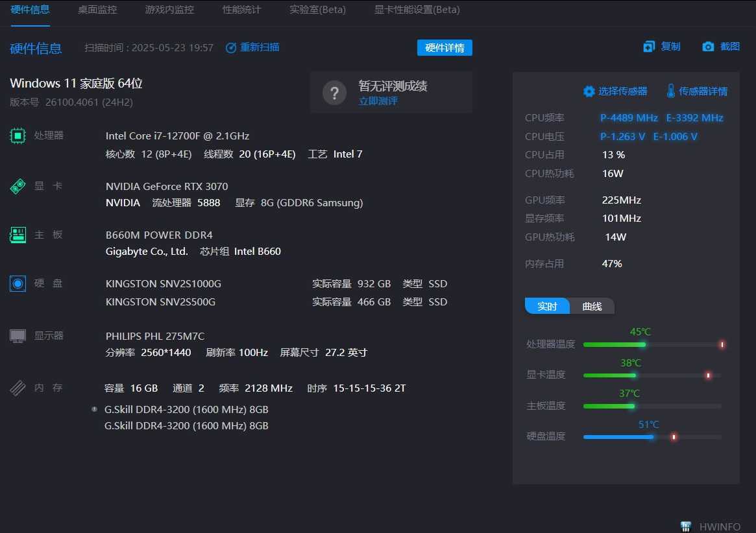The width and height of the screenshot is (756, 533).
Task: Open the 游戏内监控 tab
Action: pyautogui.click(x=169, y=10)
